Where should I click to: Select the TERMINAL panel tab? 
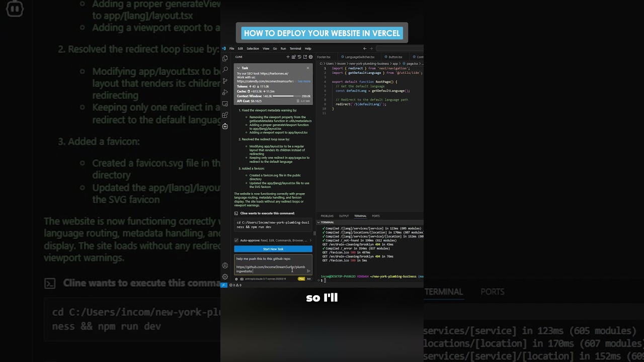pyautogui.click(x=360, y=216)
